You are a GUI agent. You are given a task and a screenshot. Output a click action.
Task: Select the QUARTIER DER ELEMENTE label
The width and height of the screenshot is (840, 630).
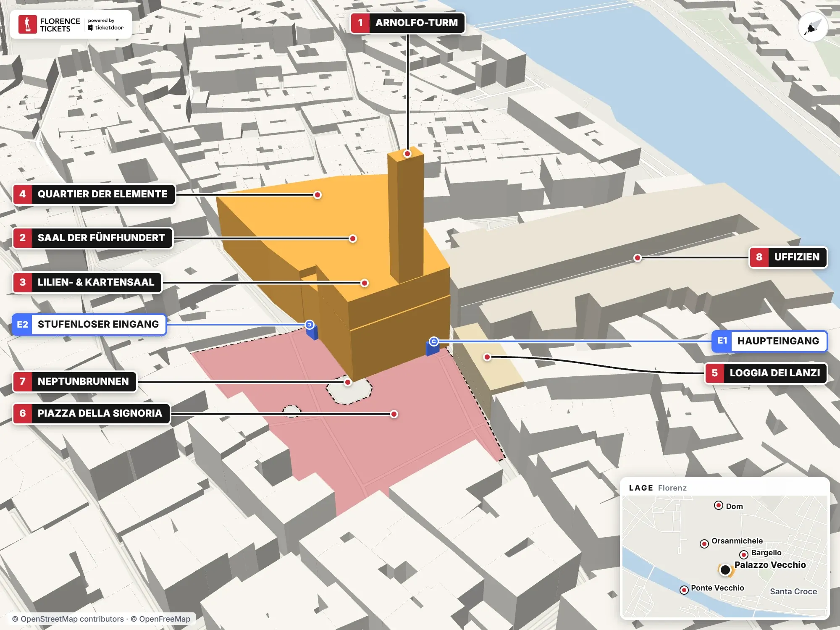pos(94,194)
